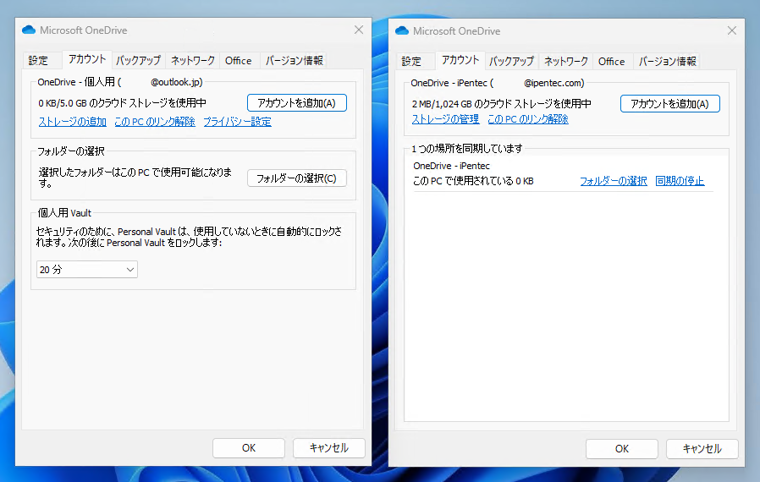Click このPCのリンク解除 in the iPentec window
This screenshot has height=482, width=760.
coord(528,119)
